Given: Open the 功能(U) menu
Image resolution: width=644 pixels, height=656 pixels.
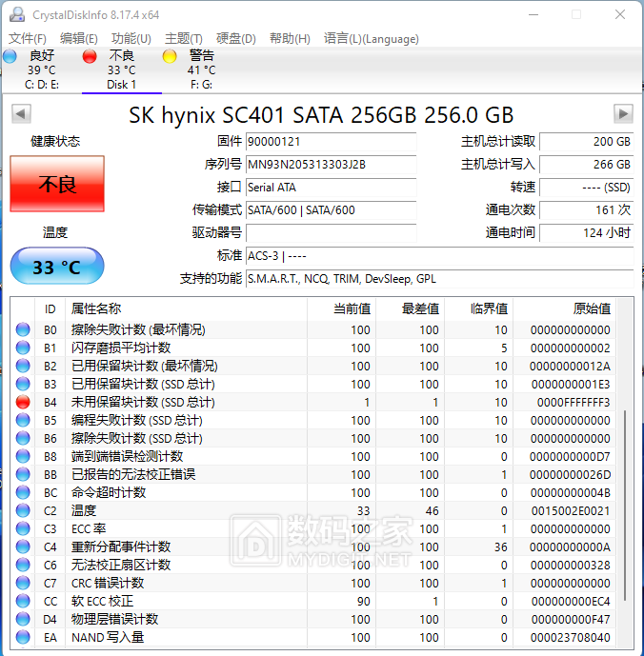Looking at the screenshot, I should click(131, 39).
